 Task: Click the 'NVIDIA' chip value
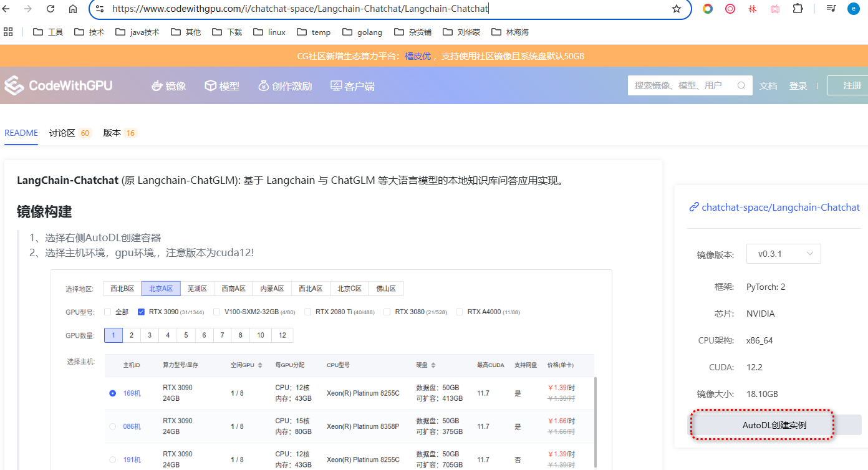pyautogui.click(x=761, y=314)
